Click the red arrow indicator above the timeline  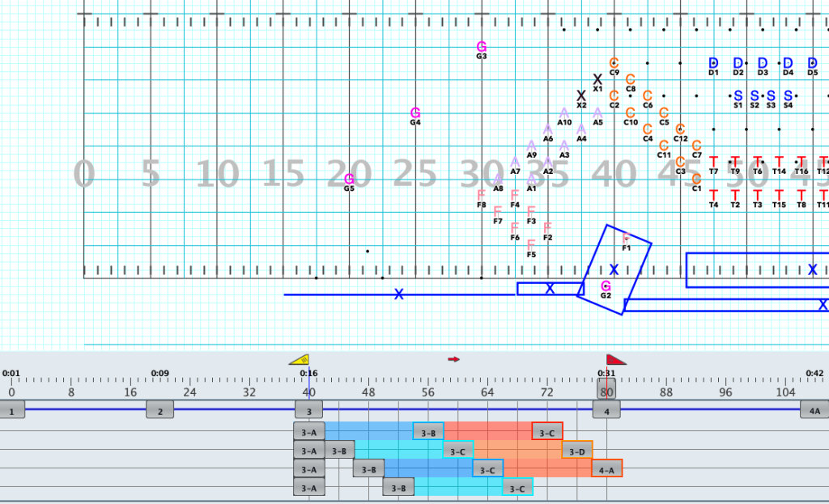point(454,358)
